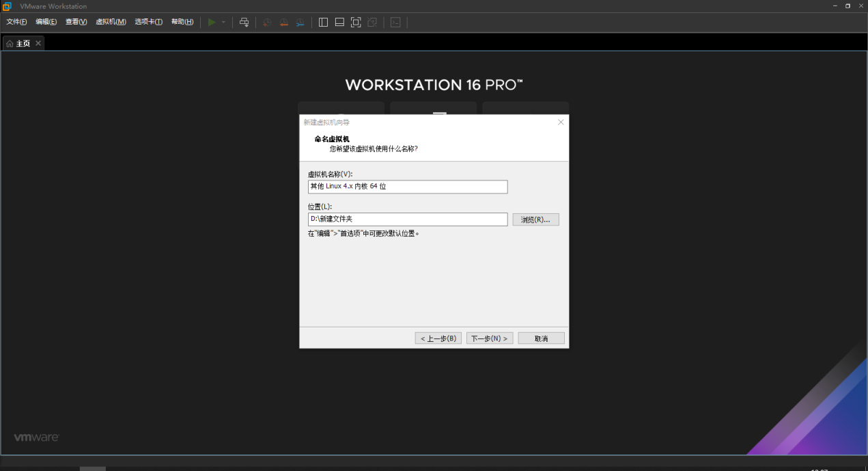Viewport: 868px width, 471px height.
Task: Click the take snapshot toolbar icon
Action: (x=267, y=22)
